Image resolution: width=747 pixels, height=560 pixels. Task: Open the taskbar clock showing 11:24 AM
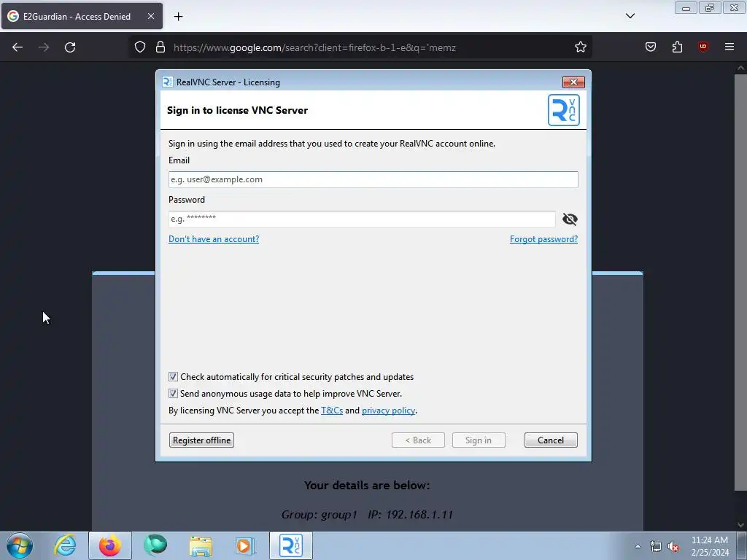tap(710, 546)
